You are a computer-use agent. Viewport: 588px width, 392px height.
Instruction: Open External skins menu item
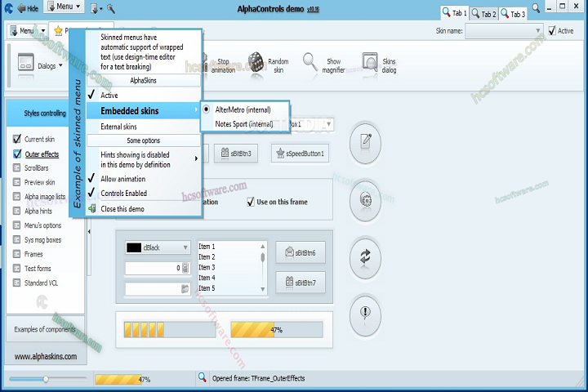pyautogui.click(x=144, y=127)
